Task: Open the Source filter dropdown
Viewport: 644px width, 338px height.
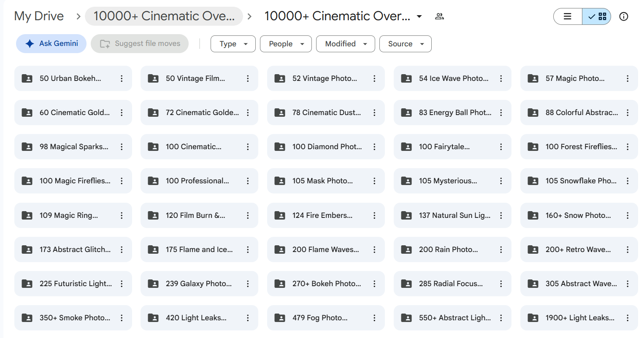Action: [406, 44]
